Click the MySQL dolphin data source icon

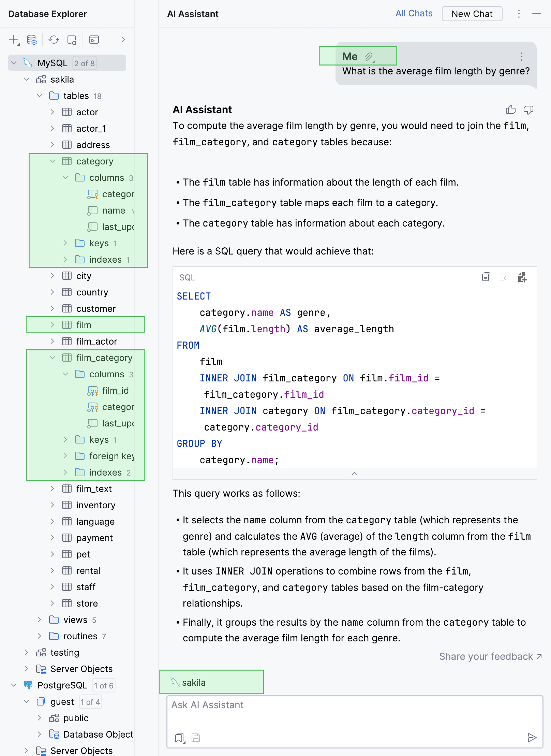(x=28, y=63)
